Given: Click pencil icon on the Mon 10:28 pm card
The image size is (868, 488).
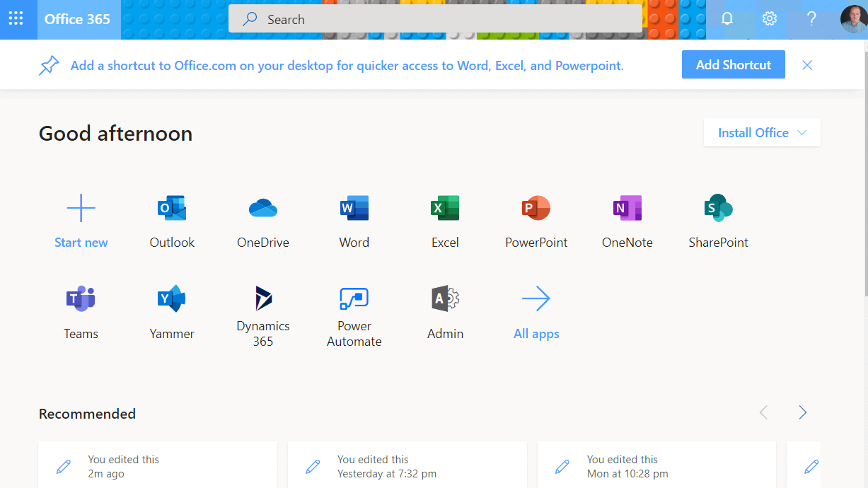Looking at the screenshot, I should pyautogui.click(x=562, y=467).
